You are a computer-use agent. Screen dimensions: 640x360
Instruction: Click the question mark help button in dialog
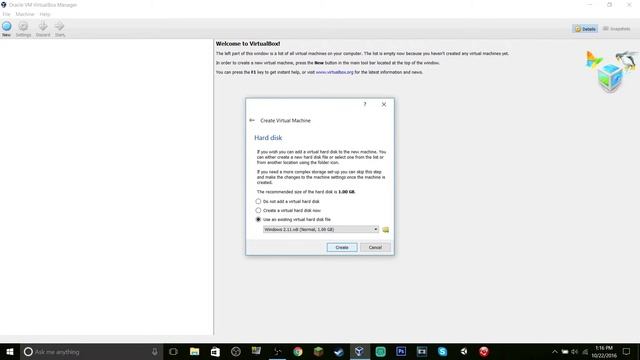coord(365,104)
